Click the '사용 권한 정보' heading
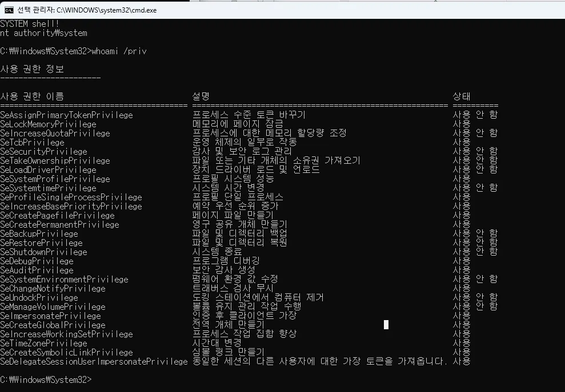 (32, 69)
